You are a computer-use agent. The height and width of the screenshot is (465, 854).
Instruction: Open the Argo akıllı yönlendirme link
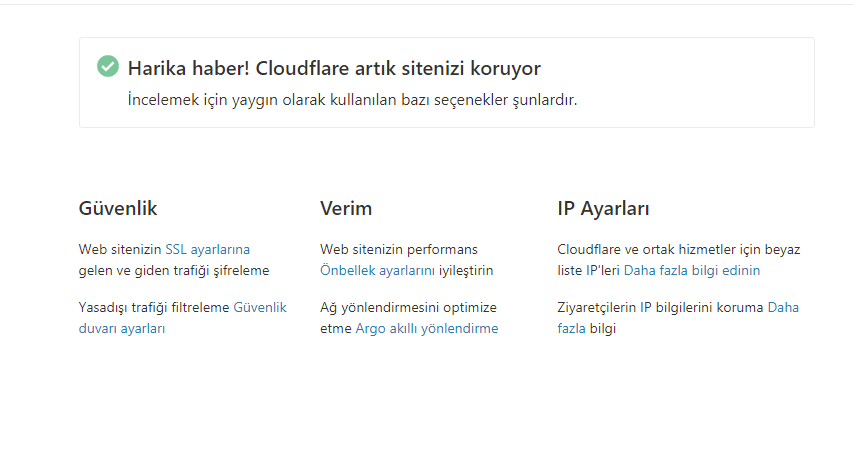426,328
